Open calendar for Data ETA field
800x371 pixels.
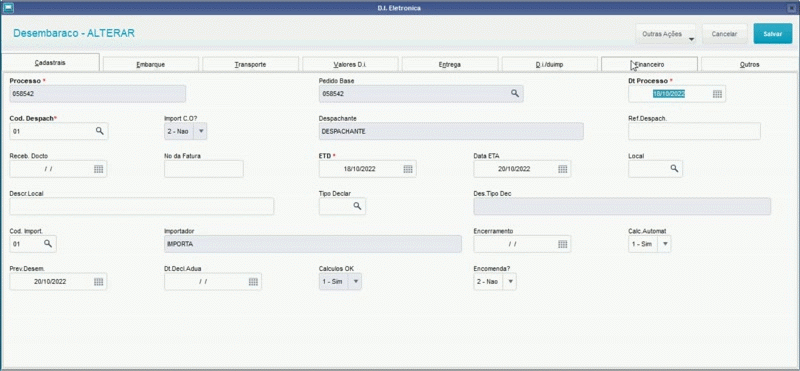point(562,169)
